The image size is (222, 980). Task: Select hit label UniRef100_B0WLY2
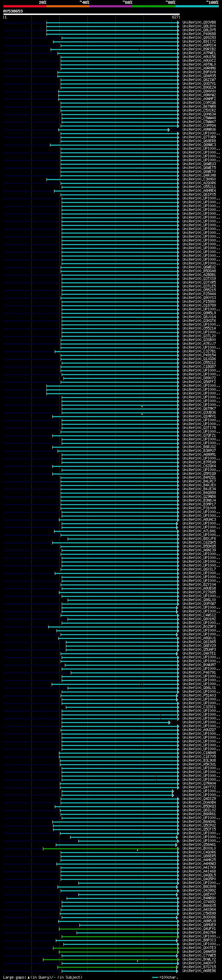(199, 959)
